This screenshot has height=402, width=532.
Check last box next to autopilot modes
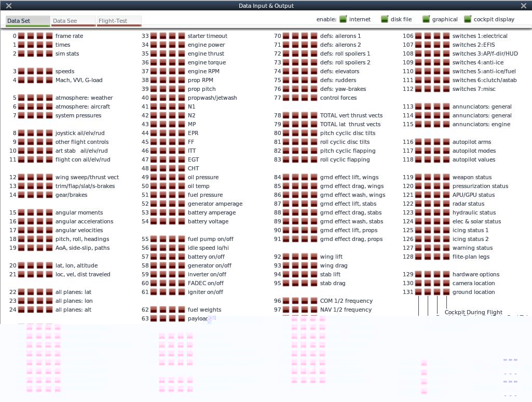point(446,151)
